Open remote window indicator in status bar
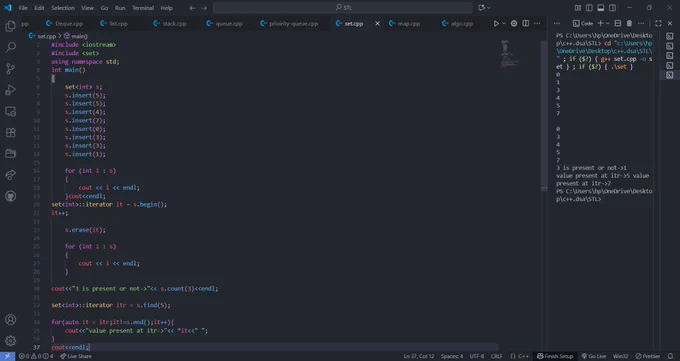Viewport: 680px width, 361px height. [x=7, y=356]
